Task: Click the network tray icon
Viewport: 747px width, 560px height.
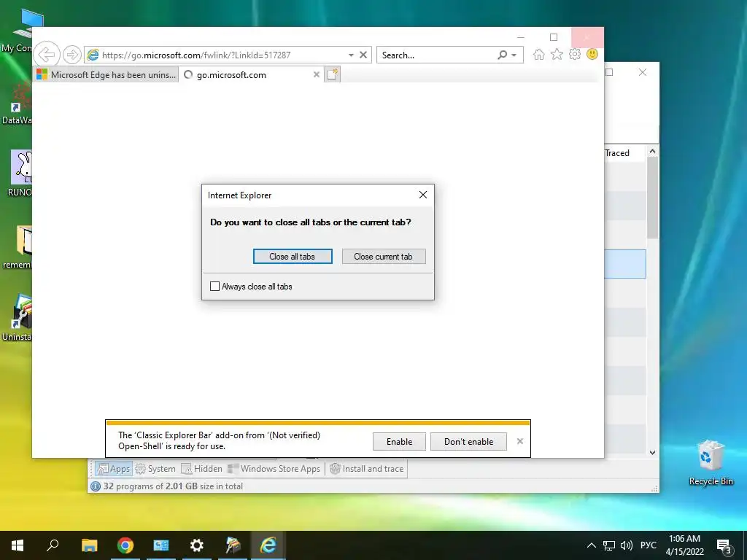Action: [x=609, y=545]
